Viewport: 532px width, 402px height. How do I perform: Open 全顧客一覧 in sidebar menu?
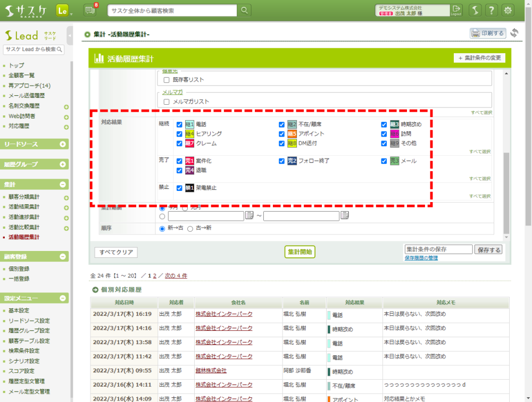click(x=21, y=76)
